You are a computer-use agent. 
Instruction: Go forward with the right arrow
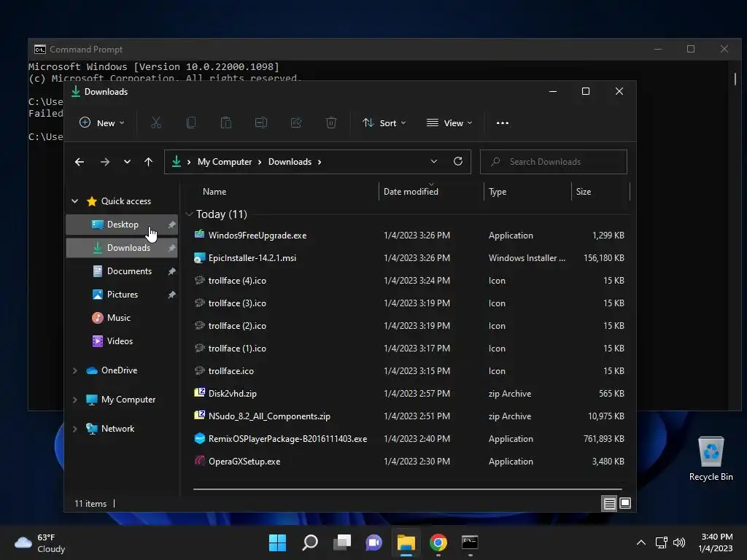pyautogui.click(x=105, y=162)
